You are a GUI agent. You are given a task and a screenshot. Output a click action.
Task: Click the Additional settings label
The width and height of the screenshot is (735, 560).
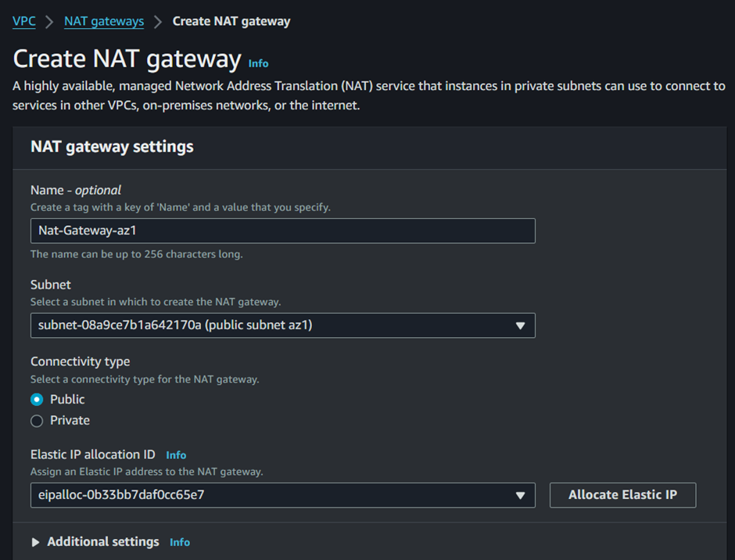click(103, 542)
